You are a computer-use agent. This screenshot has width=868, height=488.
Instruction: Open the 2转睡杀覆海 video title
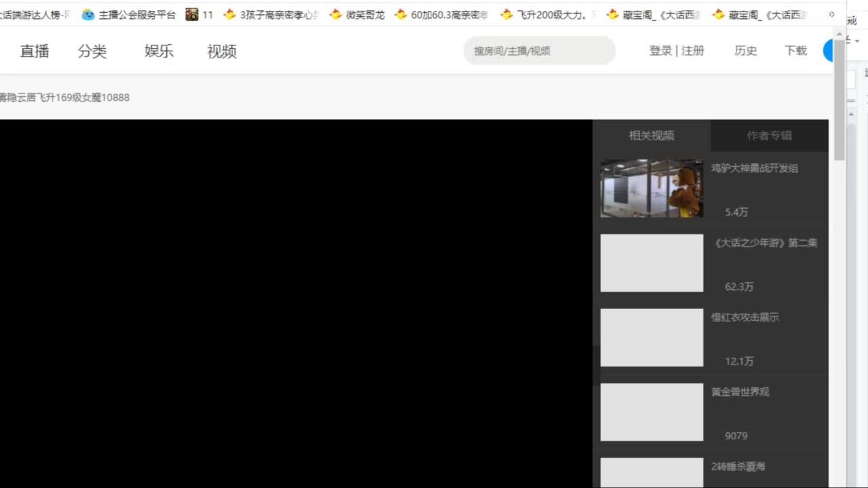point(738,466)
